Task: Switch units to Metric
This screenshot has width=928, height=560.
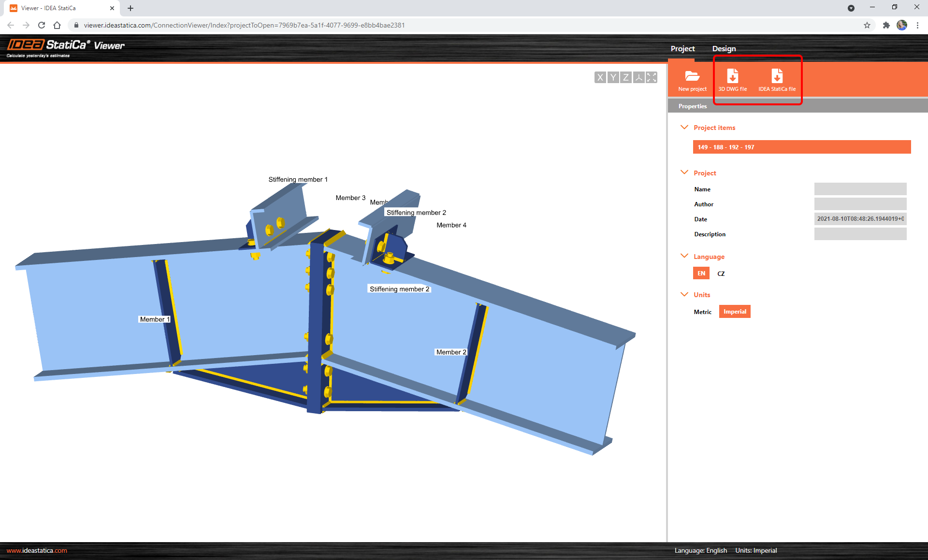Action: 702,312
